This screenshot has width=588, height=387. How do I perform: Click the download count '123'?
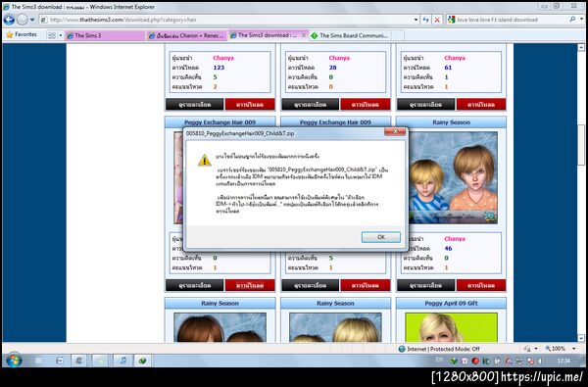click(219, 68)
